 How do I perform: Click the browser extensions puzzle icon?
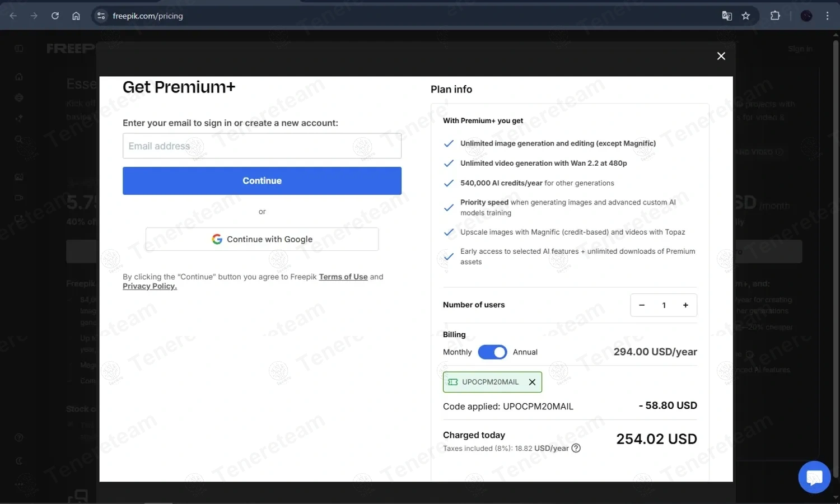coord(775,16)
